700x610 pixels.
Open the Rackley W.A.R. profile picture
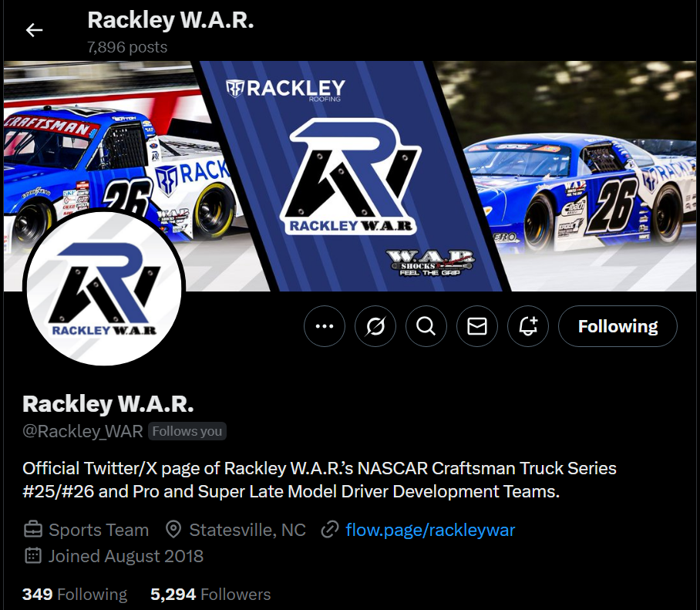tap(104, 288)
